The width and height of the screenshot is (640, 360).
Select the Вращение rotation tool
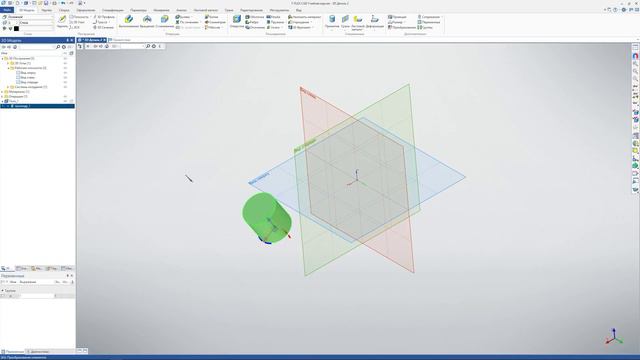(147, 21)
